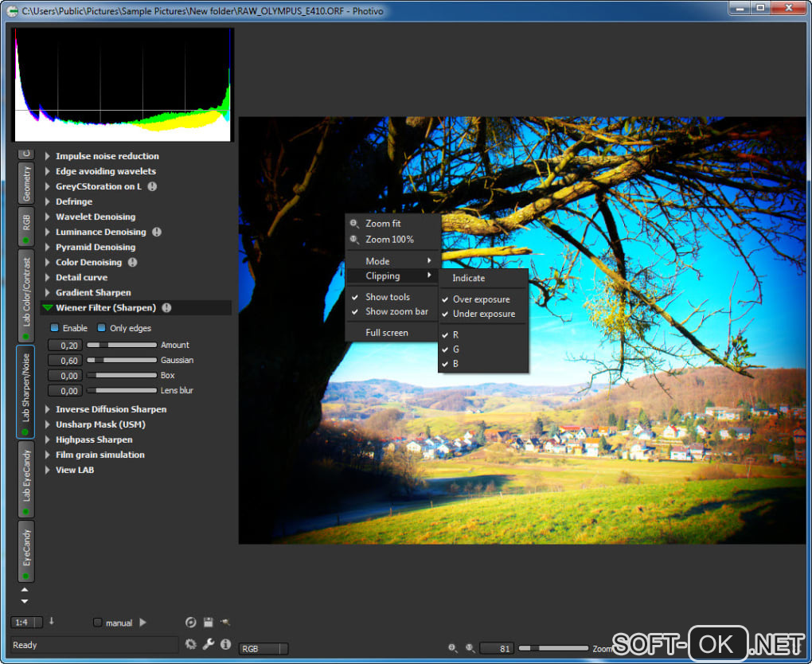Expand Wavelet Denoising section

48,217
